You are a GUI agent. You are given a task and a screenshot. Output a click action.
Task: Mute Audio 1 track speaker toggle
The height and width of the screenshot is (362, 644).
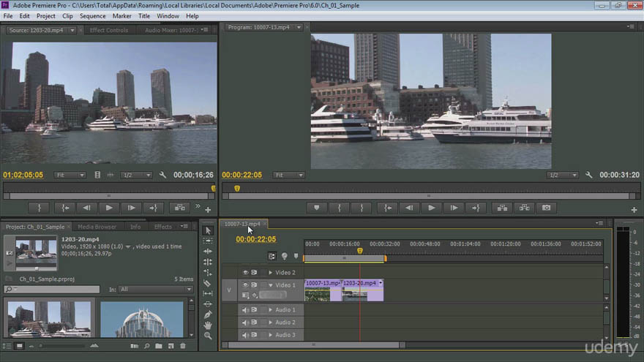[x=245, y=310]
